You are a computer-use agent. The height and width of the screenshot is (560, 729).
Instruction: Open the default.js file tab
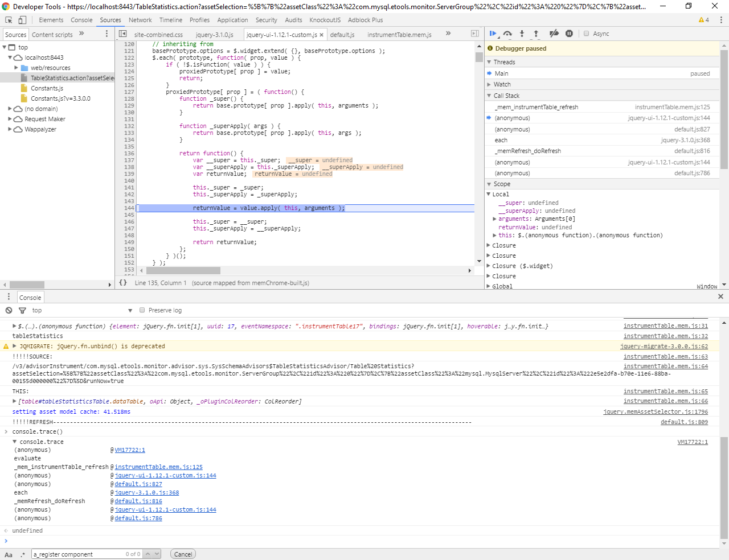[342, 35]
